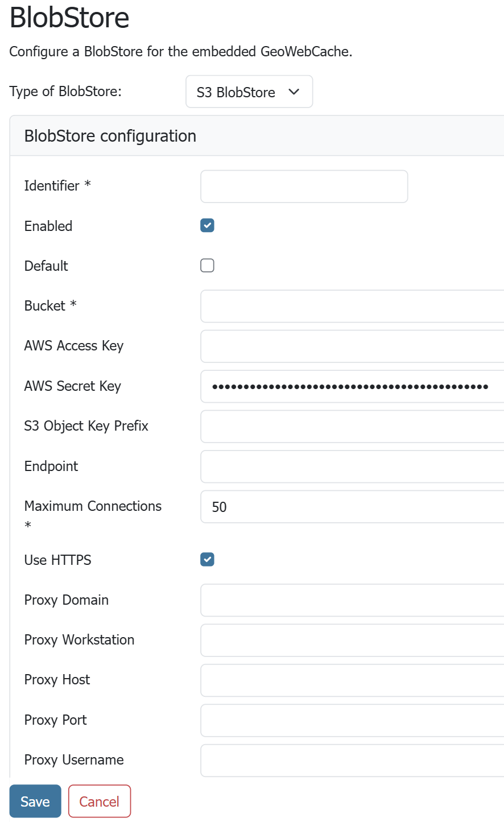Image resolution: width=504 pixels, height=822 pixels.
Task: Click the Use HTTPS label
Action: point(57,560)
